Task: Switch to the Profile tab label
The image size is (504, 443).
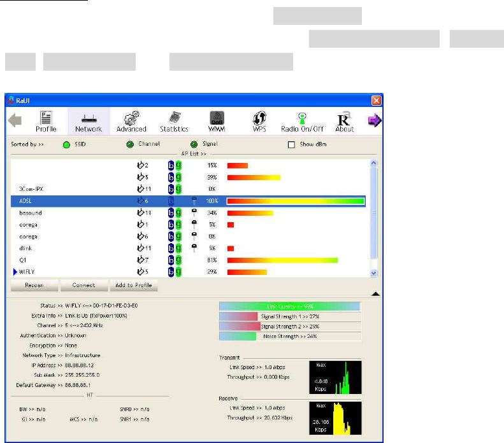Action: [46, 129]
